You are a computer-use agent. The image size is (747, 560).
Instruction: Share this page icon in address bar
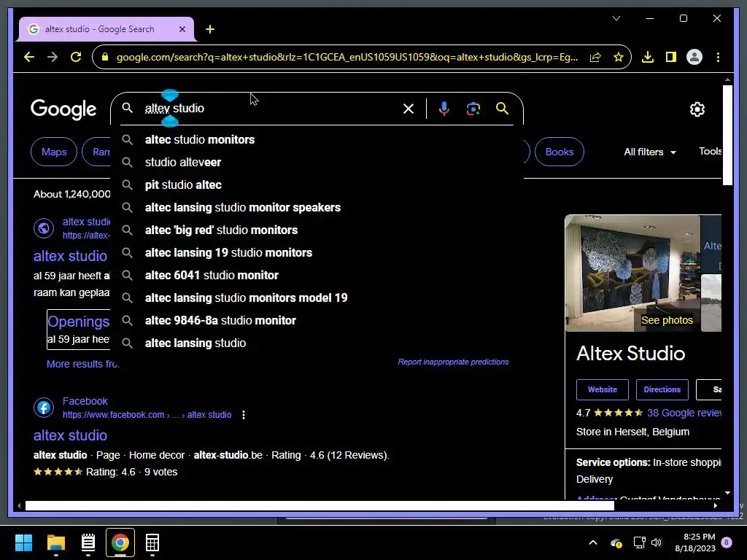595,57
